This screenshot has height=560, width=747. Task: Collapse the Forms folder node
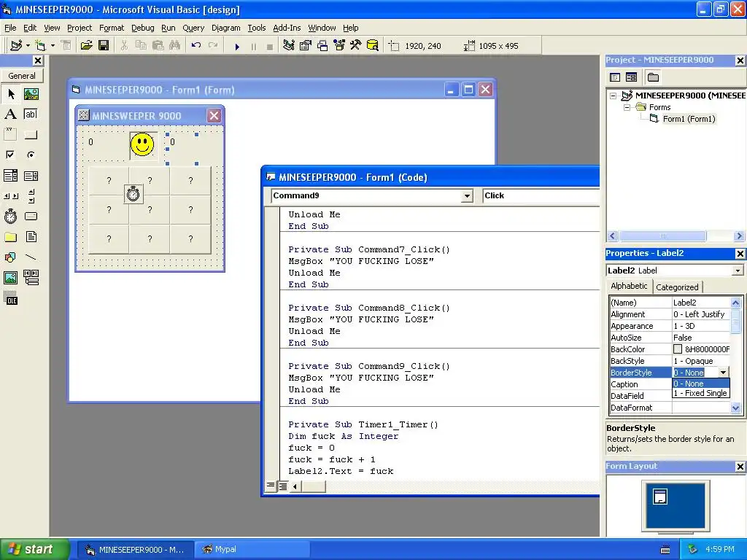click(627, 108)
